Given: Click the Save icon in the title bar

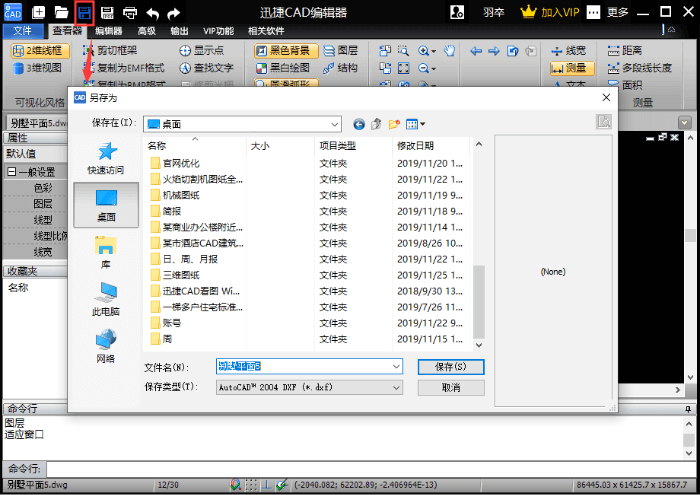Looking at the screenshot, I should point(85,13).
